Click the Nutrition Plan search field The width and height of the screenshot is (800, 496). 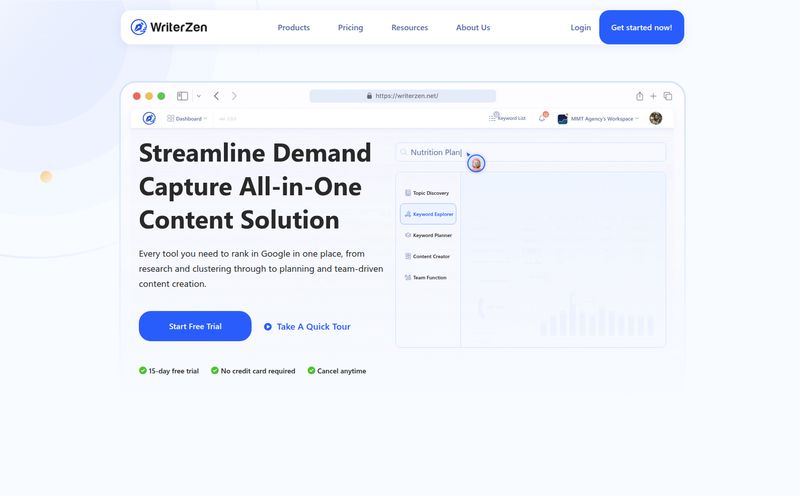click(531, 152)
